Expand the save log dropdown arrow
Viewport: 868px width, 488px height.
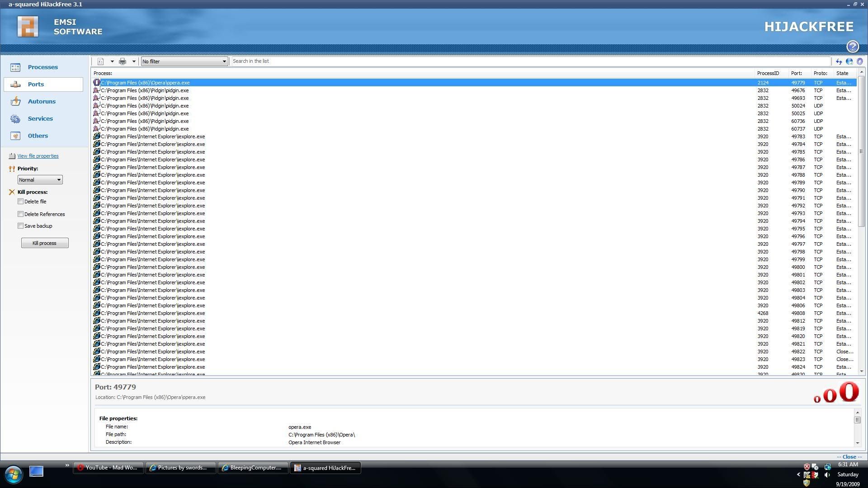click(x=112, y=61)
